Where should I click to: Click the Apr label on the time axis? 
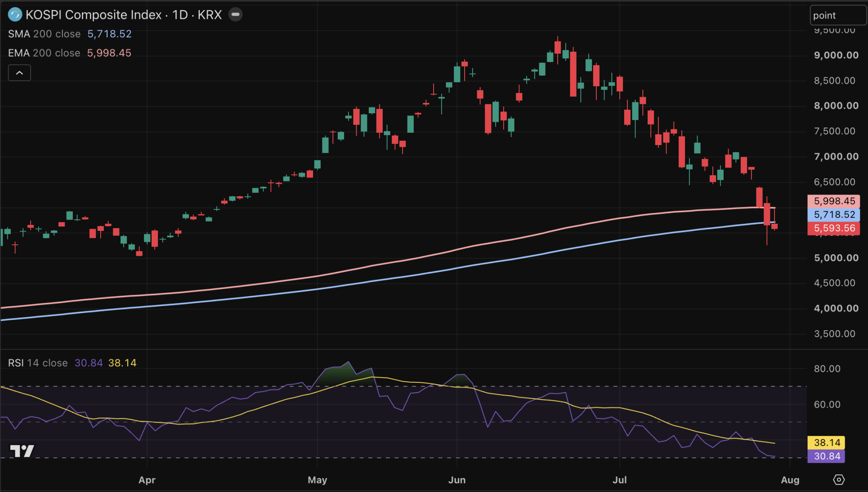coord(147,480)
